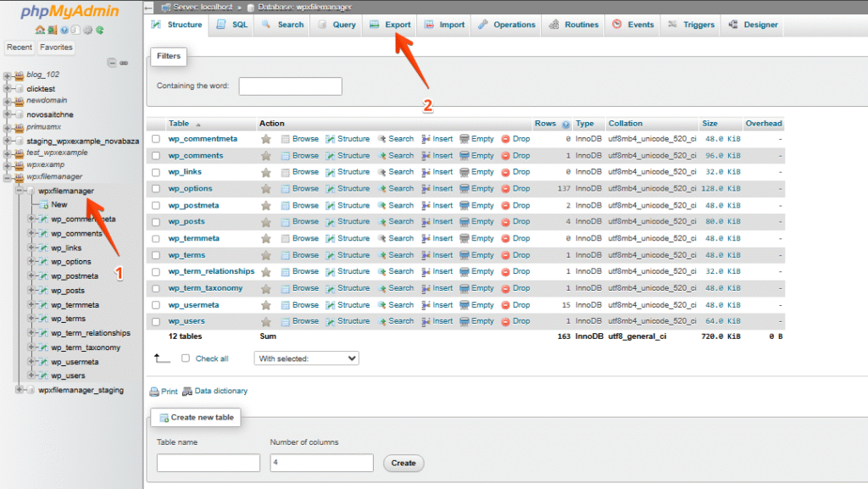868x489 pixels.
Task: Click Empty icon for wp_posts row
Action: [x=465, y=222]
